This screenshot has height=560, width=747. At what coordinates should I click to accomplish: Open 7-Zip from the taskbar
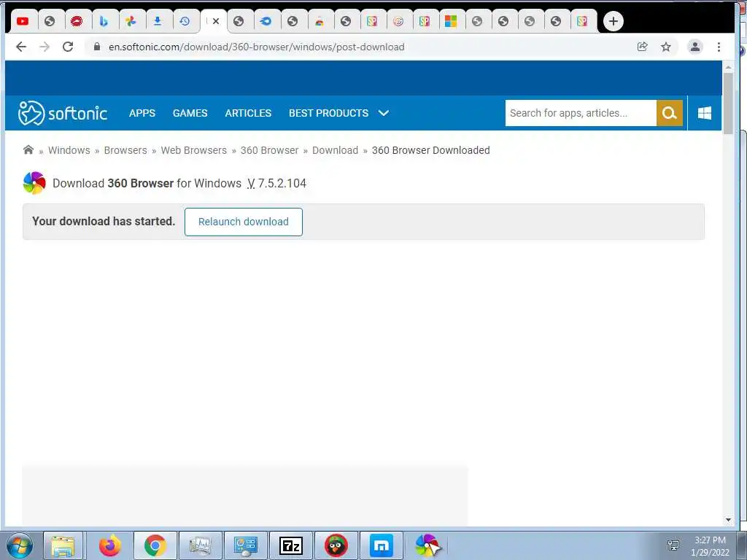coord(290,545)
